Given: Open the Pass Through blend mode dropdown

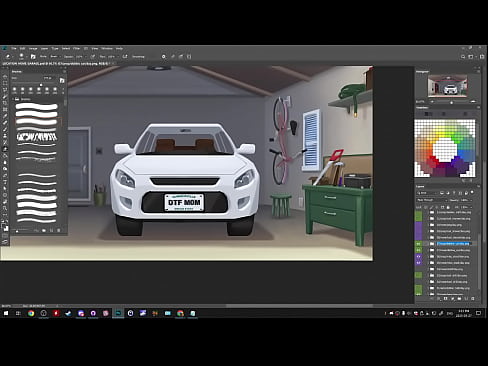Looking at the screenshot, I should (x=432, y=200).
